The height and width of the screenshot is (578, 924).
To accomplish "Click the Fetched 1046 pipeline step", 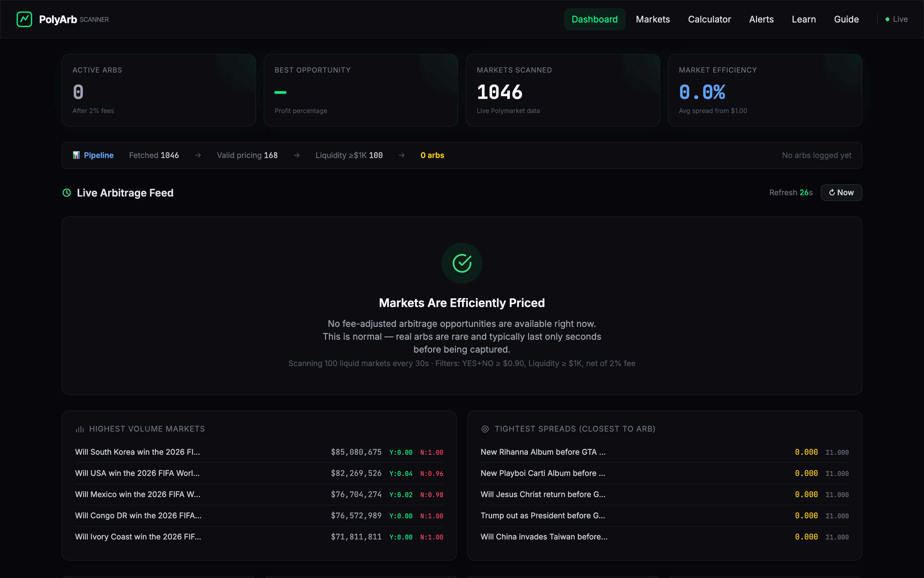I will click(154, 155).
